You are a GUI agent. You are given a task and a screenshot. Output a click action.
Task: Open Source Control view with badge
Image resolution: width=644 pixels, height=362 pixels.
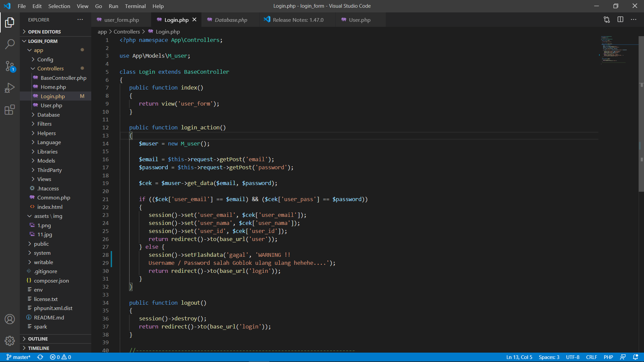coord(10,66)
